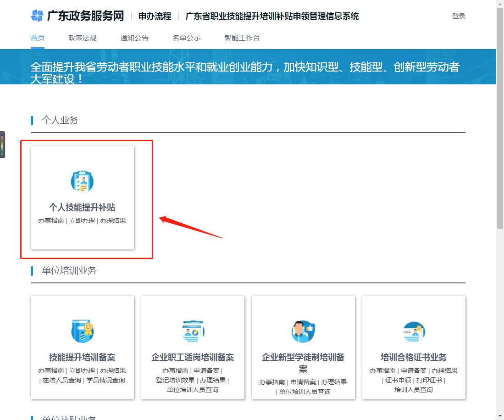Open 单位培训人员查询 under 企业新型学徒制培训备案
The image size is (504, 420).
pyautogui.click(x=305, y=392)
